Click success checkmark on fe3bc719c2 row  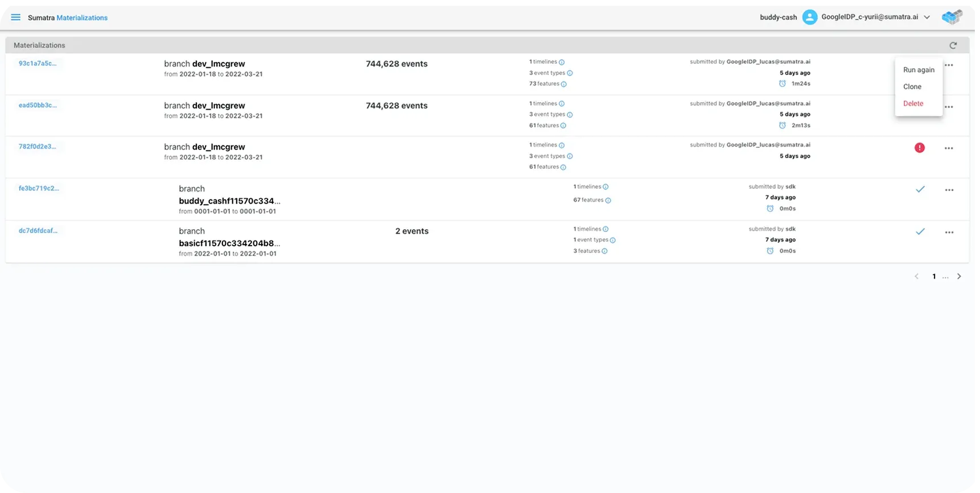coord(920,189)
